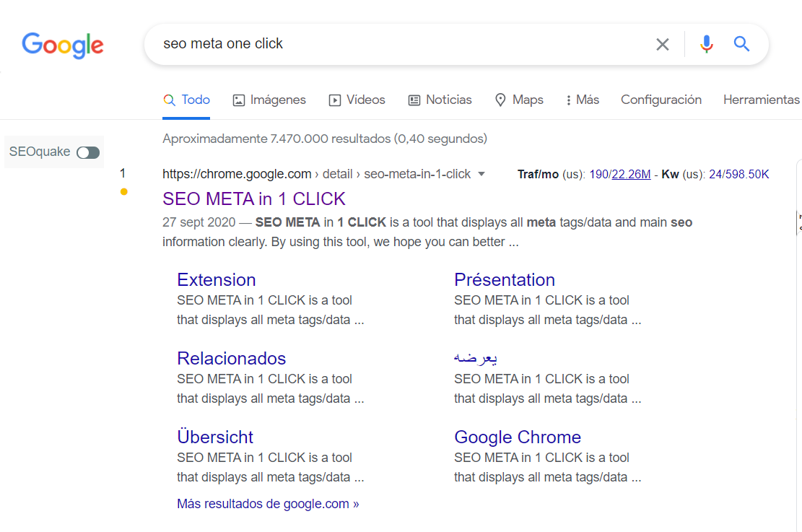
Task: Click the Google logo
Action: 62,45
